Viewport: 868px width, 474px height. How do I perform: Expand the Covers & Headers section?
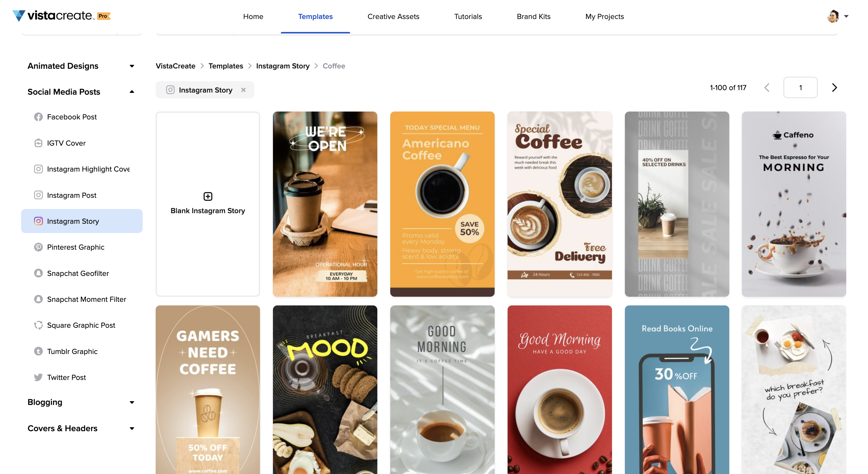(81, 428)
